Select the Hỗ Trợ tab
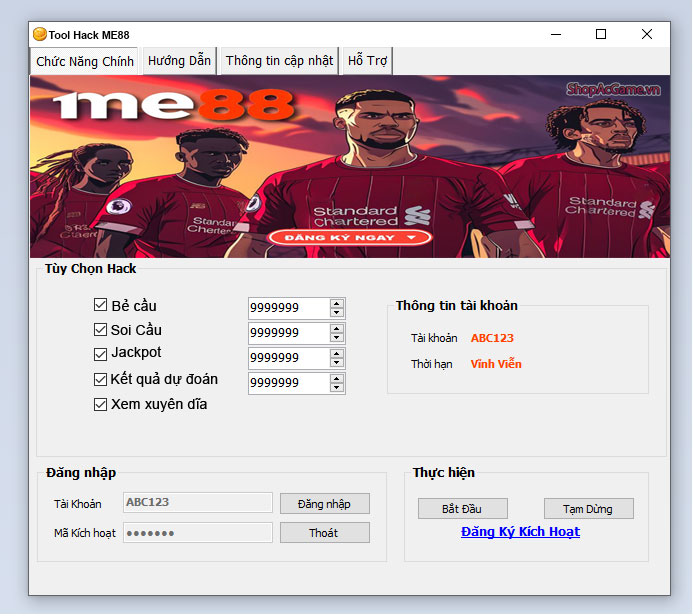The width and height of the screenshot is (693, 616). pyautogui.click(x=367, y=61)
